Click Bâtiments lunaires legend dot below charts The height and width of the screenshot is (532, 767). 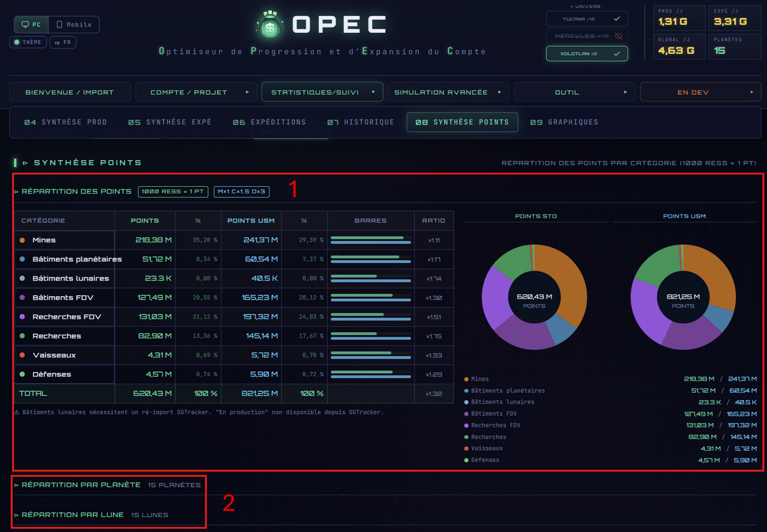(466, 402)
